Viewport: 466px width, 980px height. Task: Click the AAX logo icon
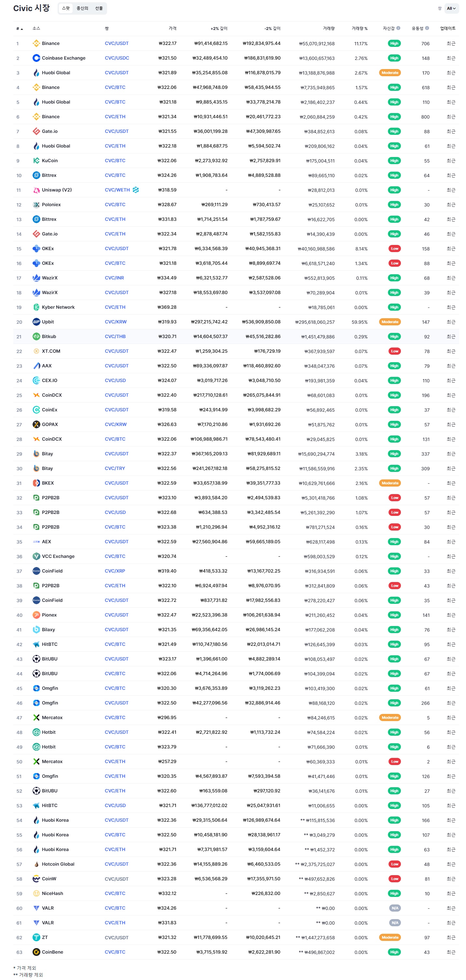36,366
